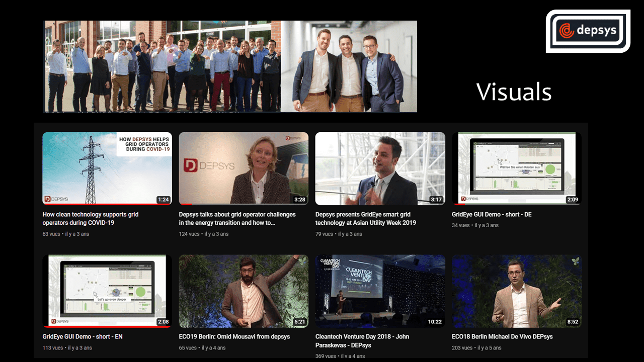Play the Asian Utility Week 2019 video thumbnail
The height and width of the screenshot is (362, 644).
click(x=380, y=168)
